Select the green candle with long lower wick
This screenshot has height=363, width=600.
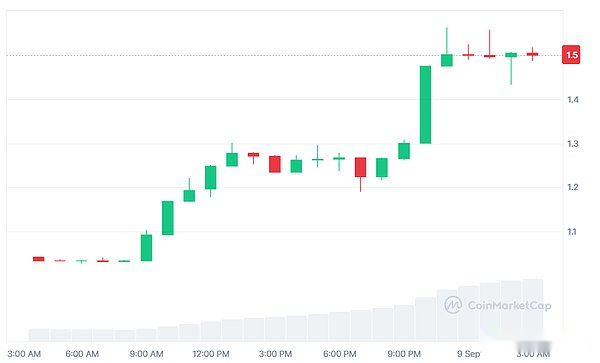[x=511, y=68]
